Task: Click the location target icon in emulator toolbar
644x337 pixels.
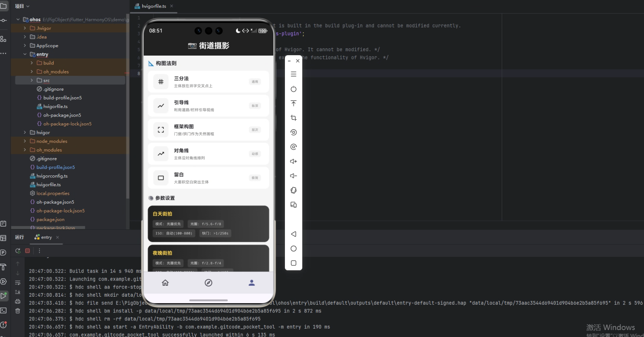Action: 293,147
